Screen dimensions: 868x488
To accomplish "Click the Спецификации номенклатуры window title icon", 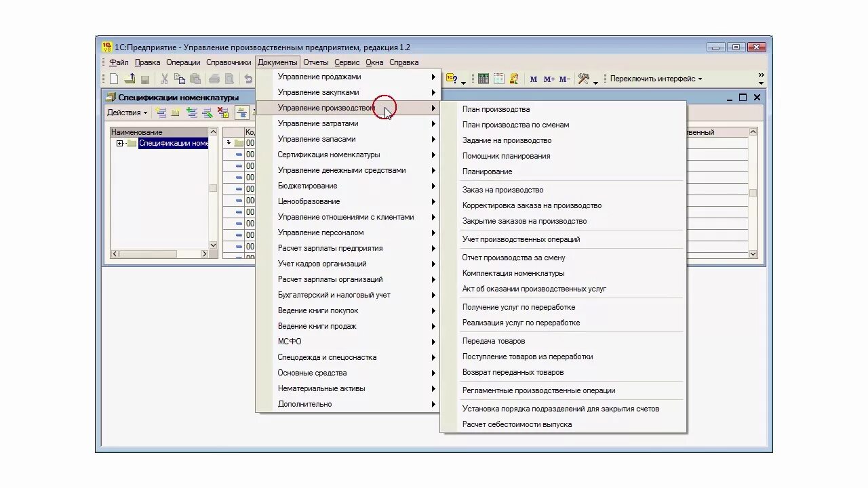I will [x=111, y=97].
